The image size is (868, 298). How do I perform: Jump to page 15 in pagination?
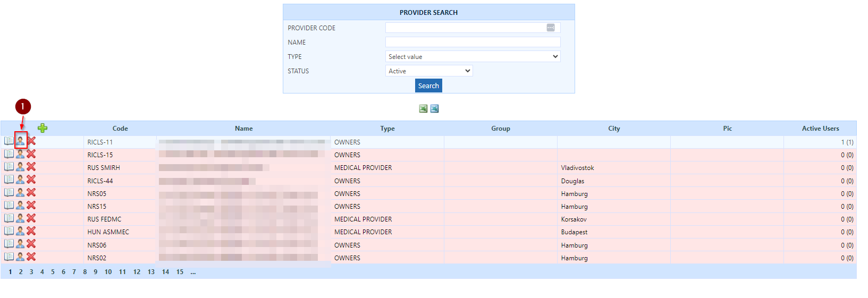pos(180,272)
